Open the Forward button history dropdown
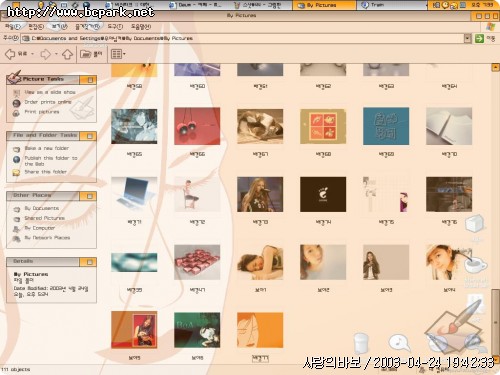This screenshot has width=500, height=375. [x=56, y=54]
